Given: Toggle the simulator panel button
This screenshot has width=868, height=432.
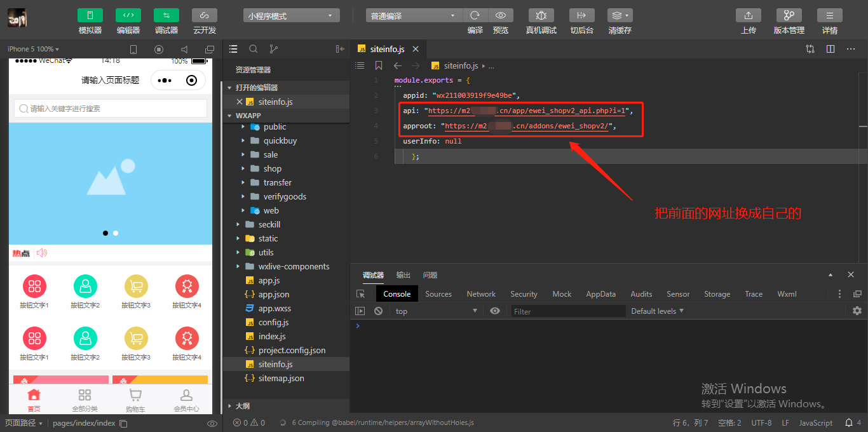Looking at the screenshot, I should [90, 15].
